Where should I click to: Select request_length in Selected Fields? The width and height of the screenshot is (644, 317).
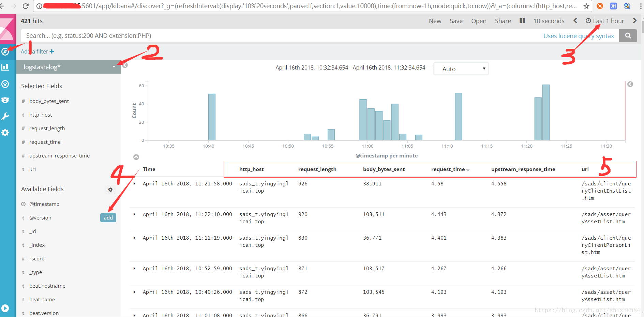tap(47, 129)
